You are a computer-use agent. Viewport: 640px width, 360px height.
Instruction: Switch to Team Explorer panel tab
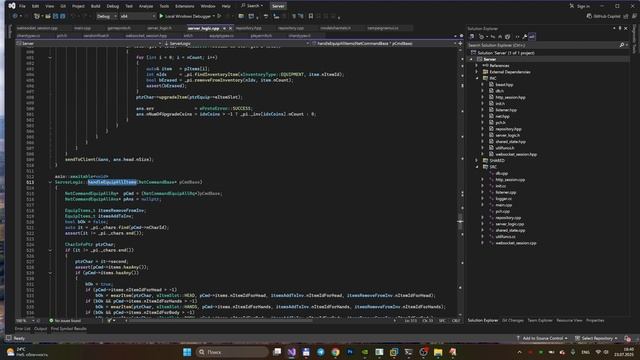[540, 320]
